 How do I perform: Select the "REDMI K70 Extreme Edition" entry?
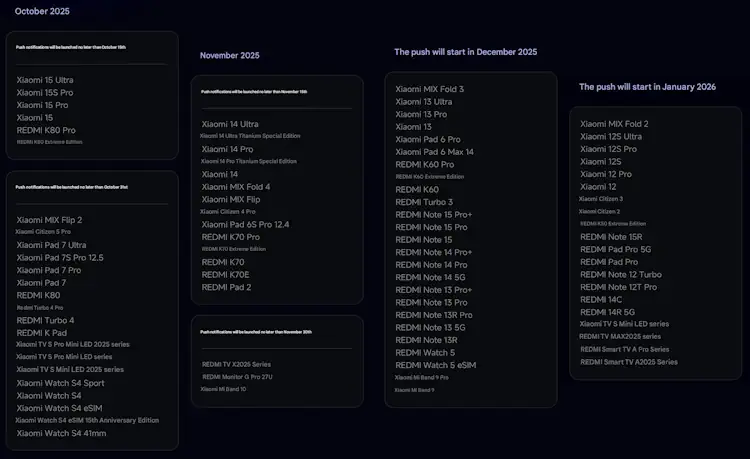point(234,249)
